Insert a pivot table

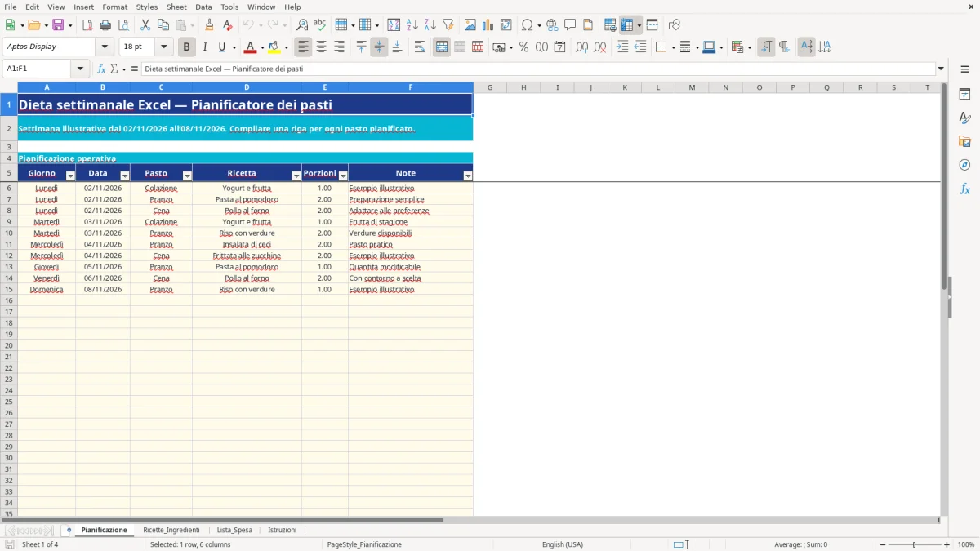(x=506, y=25)
